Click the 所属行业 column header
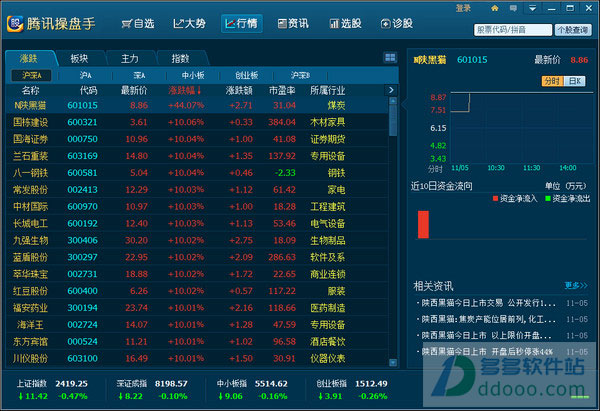The image size is (600, 411). [328, 90]
